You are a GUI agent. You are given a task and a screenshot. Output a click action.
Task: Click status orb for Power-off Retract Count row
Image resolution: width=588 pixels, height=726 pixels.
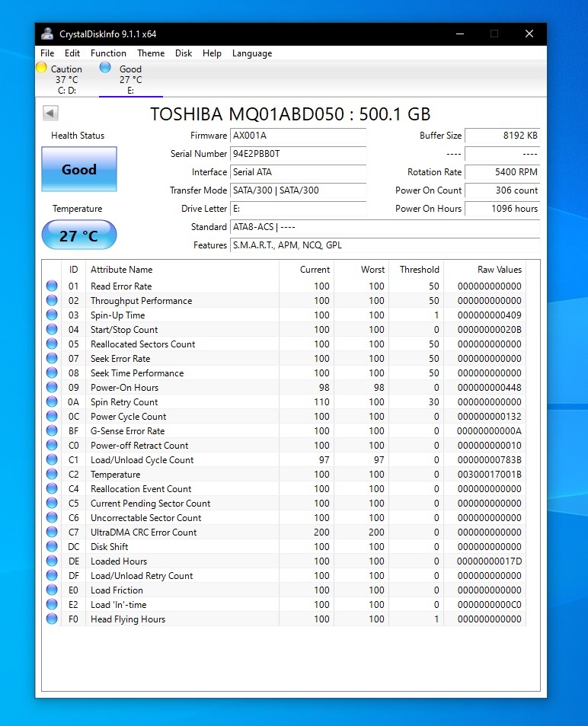click(52, 445)
